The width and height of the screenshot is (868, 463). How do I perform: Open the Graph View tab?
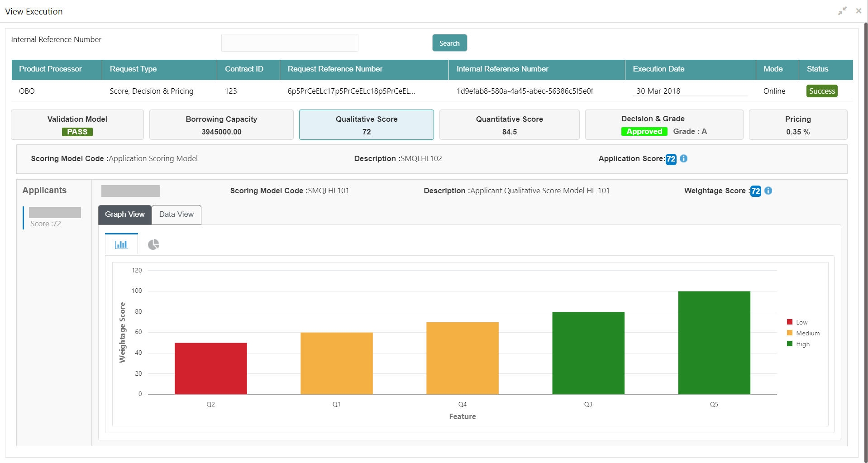pyautogui.click(x=124, y=215)
